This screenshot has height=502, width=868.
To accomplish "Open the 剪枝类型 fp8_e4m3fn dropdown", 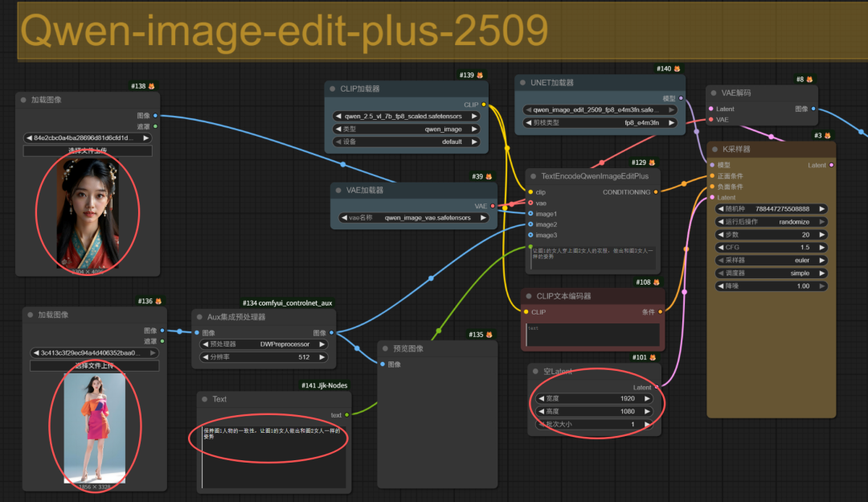I will pos(600,122).
